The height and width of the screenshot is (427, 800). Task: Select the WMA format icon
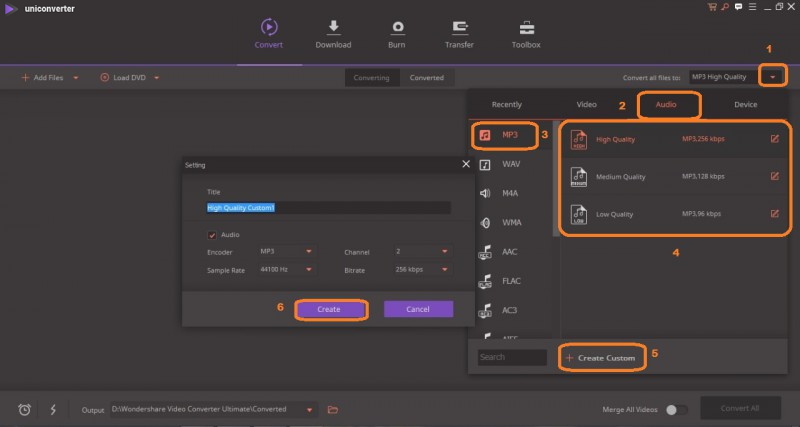point(485,222)
